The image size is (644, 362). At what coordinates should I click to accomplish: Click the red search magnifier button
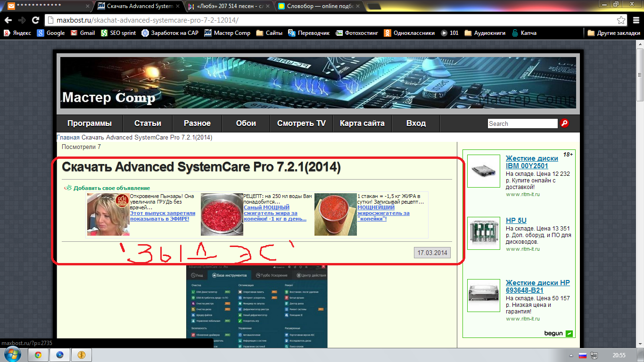tap(564, 123)
